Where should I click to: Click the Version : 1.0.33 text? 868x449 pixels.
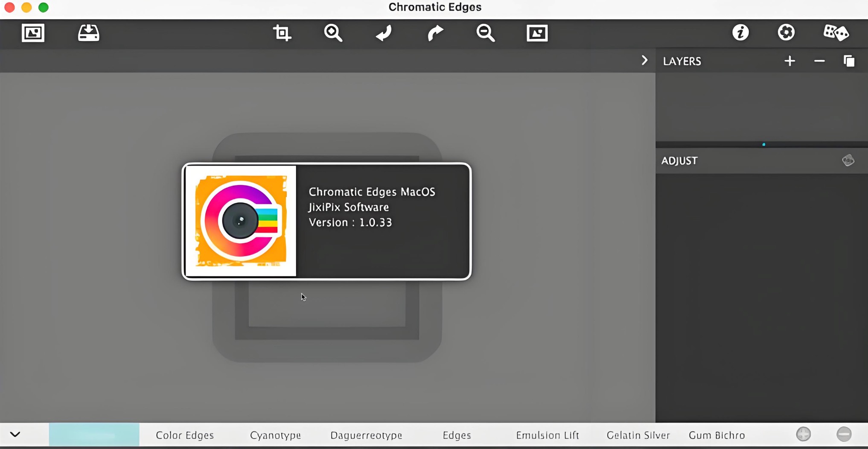[350, 222]
